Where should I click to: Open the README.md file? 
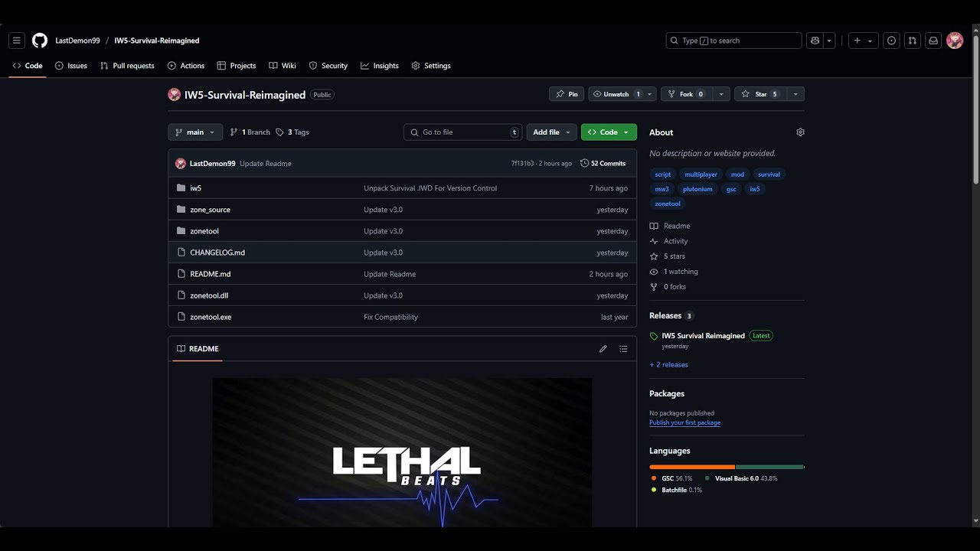pos(211,274)
